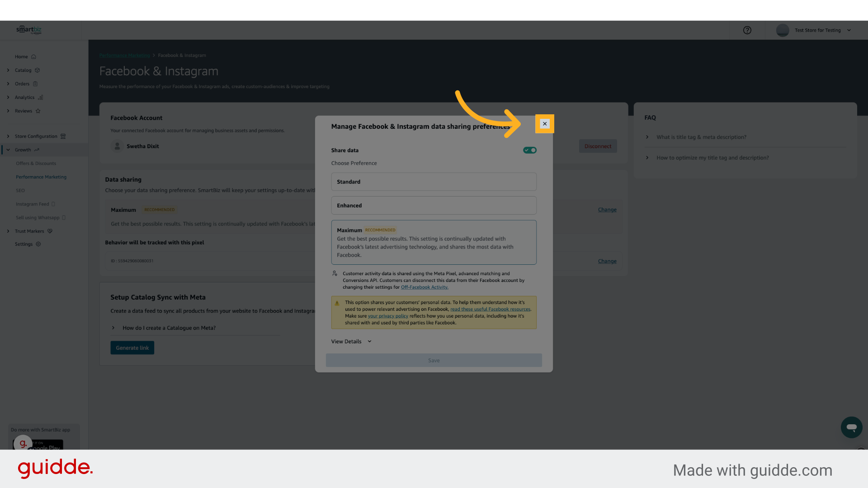Expand the Trust Markers sidebar section
The height and width of the screenshot is (488, 868).
coord(8,231)
